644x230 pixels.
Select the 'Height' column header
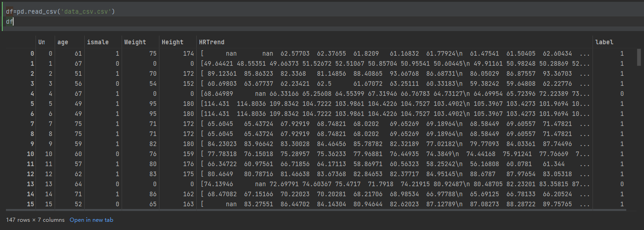pyautogui.click(x=172, y=42)
